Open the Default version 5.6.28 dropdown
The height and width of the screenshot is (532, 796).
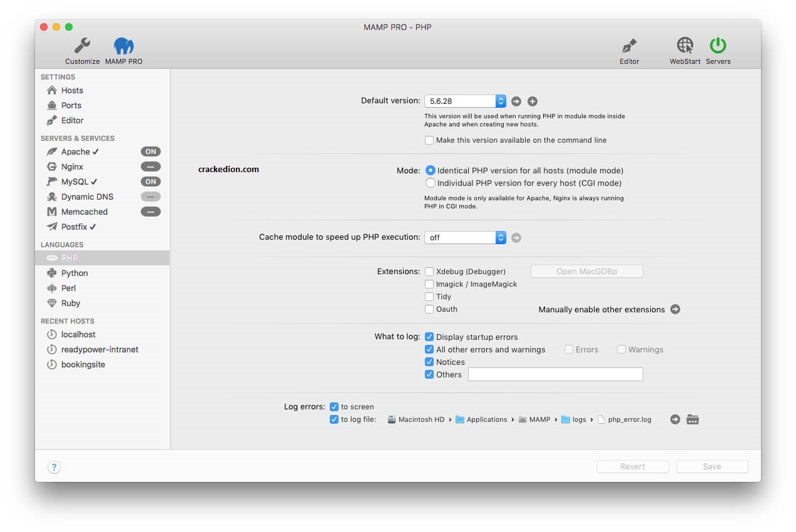465,101
